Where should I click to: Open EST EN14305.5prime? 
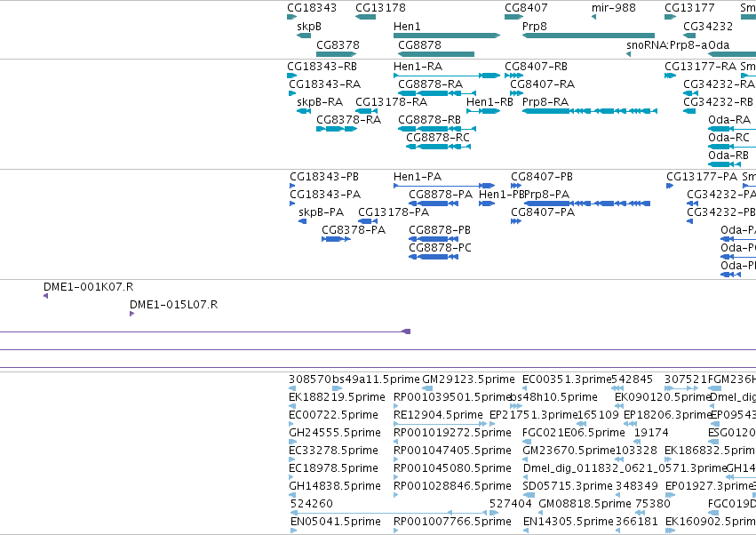526,531
